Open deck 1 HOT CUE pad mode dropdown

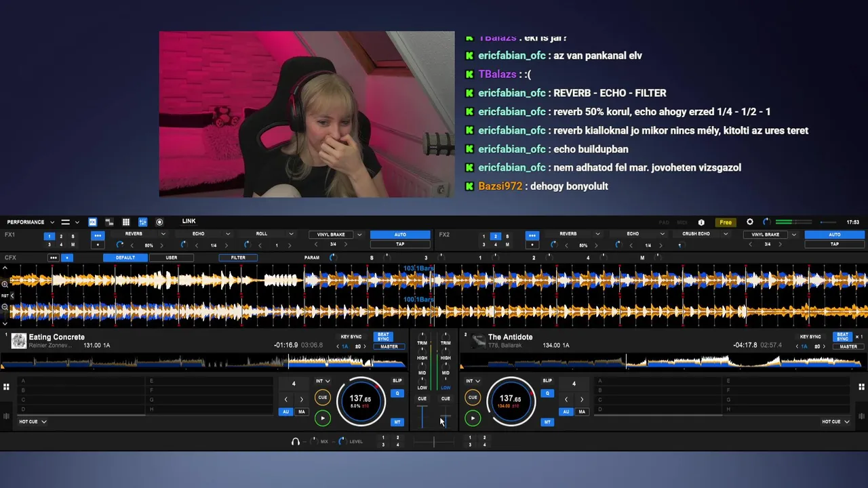click(x=33, y=422)
